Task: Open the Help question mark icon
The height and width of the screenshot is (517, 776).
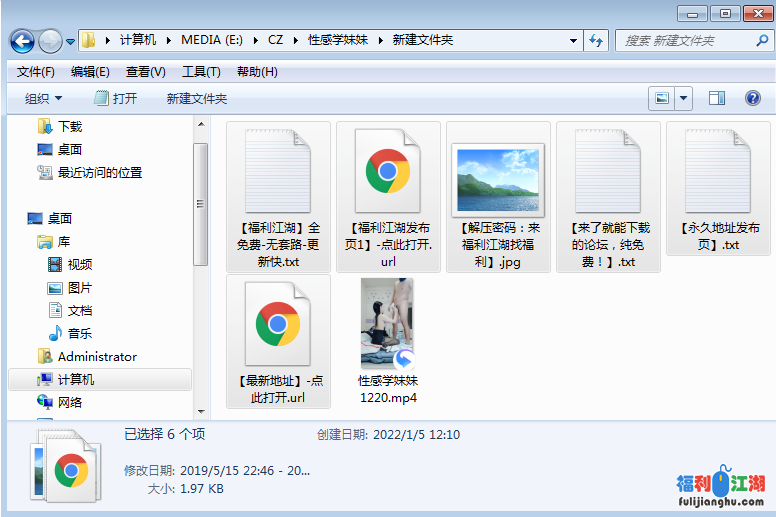Action: click(753, 98)
